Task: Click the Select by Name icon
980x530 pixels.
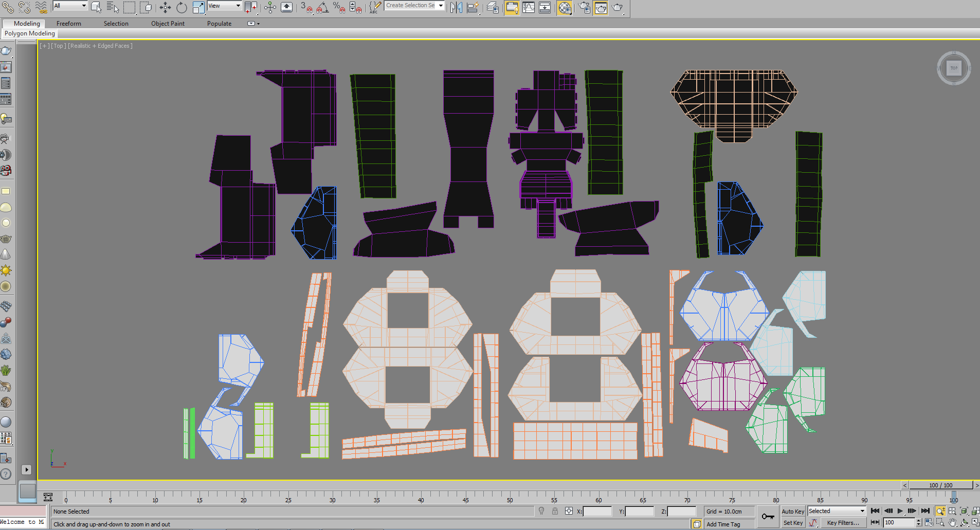Action: 113,7
